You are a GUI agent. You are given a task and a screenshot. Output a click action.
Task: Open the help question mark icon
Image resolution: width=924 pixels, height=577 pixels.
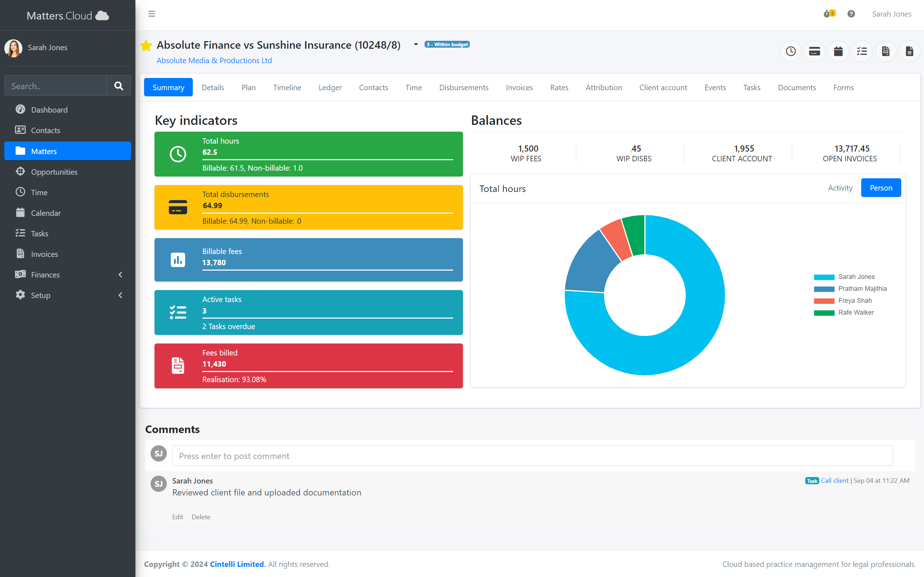[x=851, y=13]
